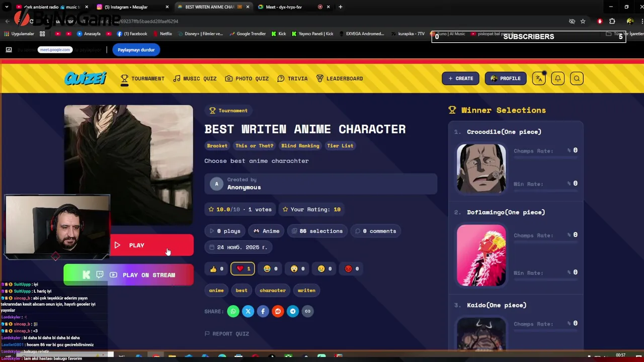Image resolution: width=644 pixels, height=362 pixels.
Task: React with the angry emoji
Action: pos(352,269)
